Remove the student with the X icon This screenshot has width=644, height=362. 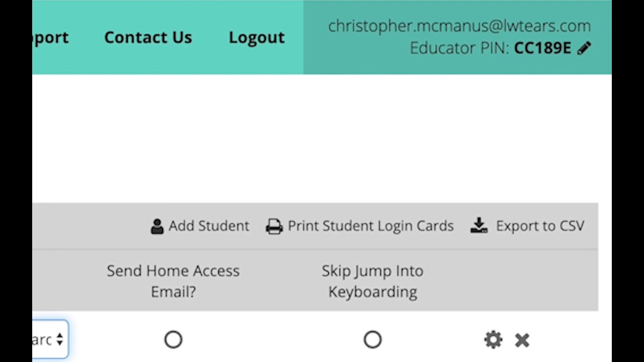click(522, 340)
